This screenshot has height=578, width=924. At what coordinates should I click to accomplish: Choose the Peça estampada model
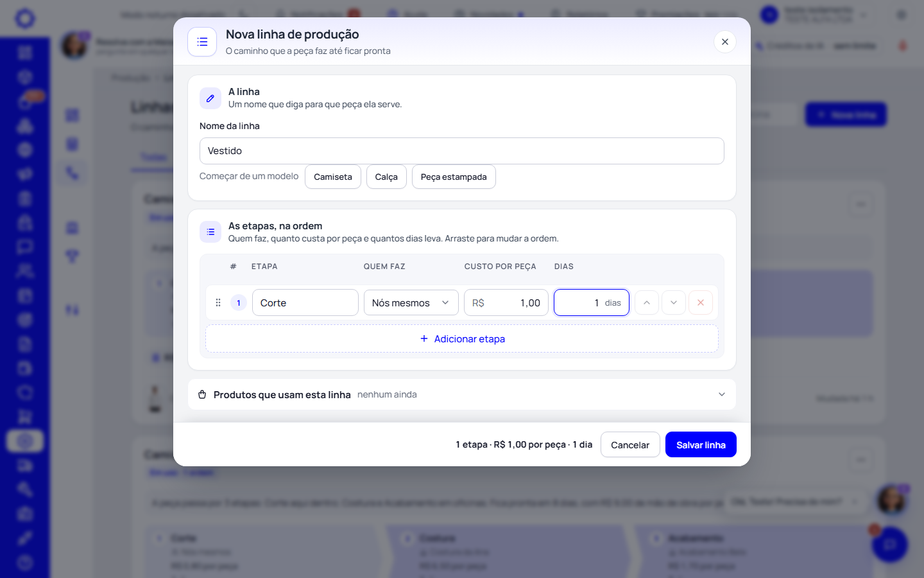454,177
